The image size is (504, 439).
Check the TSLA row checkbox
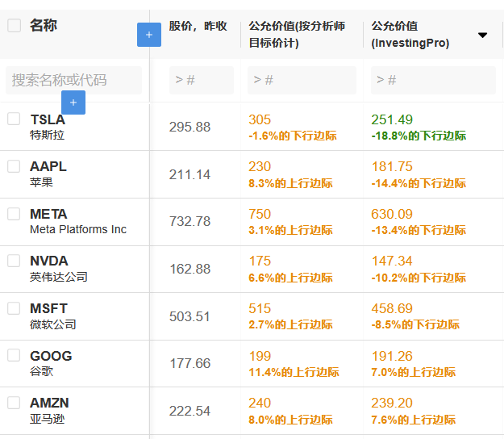[14, 119]
